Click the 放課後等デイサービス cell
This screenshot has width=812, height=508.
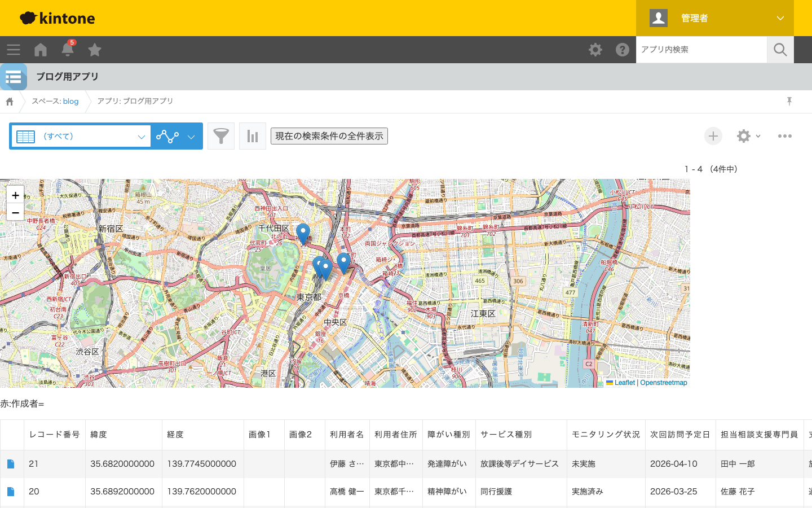click(521, 464)
